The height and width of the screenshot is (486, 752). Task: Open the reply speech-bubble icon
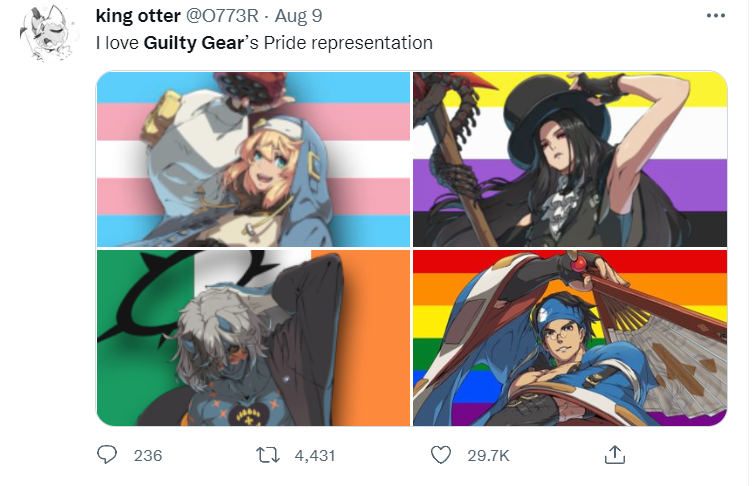click(106, 454)
